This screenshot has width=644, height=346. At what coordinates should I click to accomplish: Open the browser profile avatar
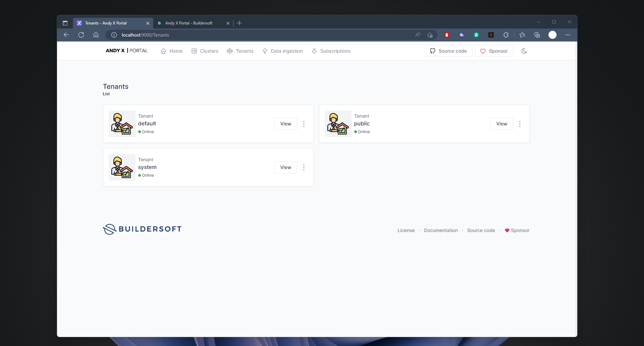[552, 35]
